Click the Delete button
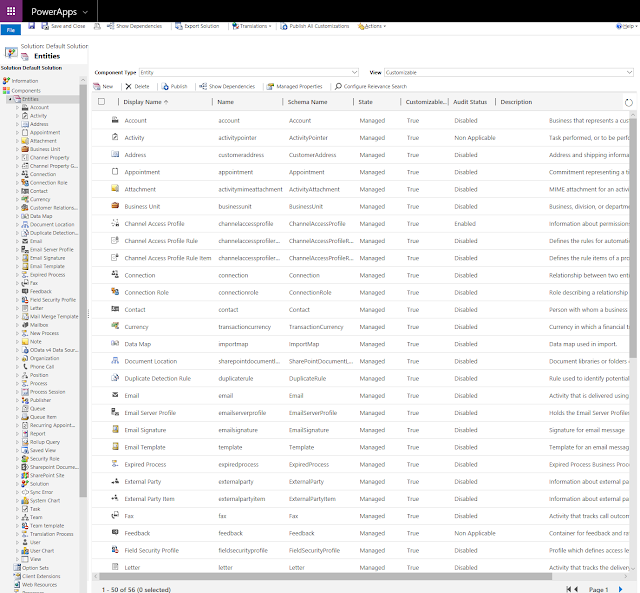The width and height of the screenshot is (640, 593). click(137, 86)
